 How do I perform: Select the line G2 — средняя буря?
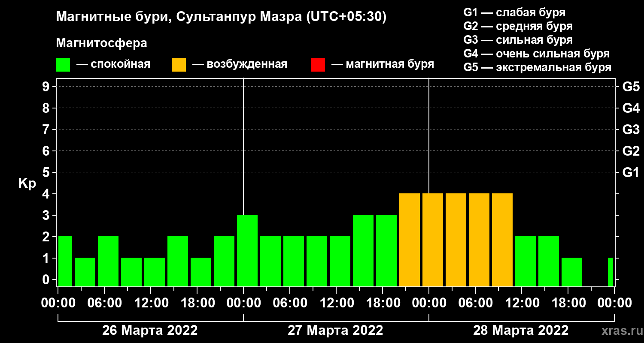(518, 26)
